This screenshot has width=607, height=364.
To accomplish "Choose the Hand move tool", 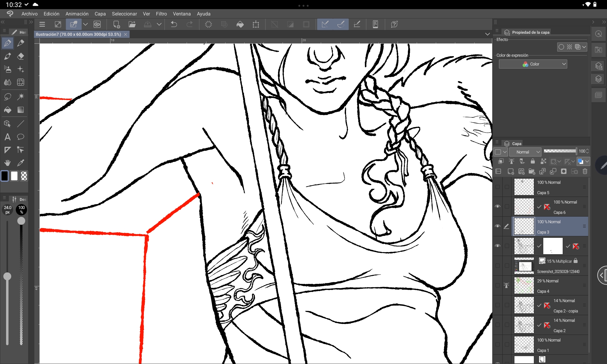I will [8, 163].
